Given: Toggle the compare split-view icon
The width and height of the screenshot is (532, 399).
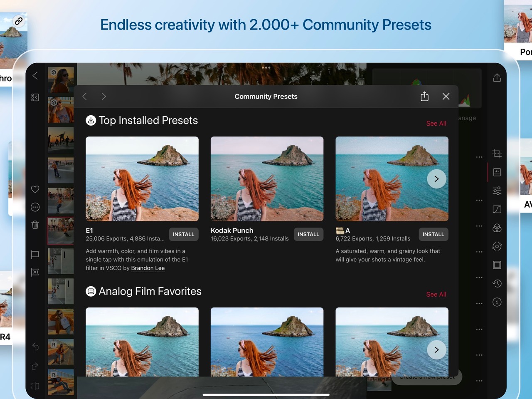Looking at the screenshot, I should (x=35, y=386).
